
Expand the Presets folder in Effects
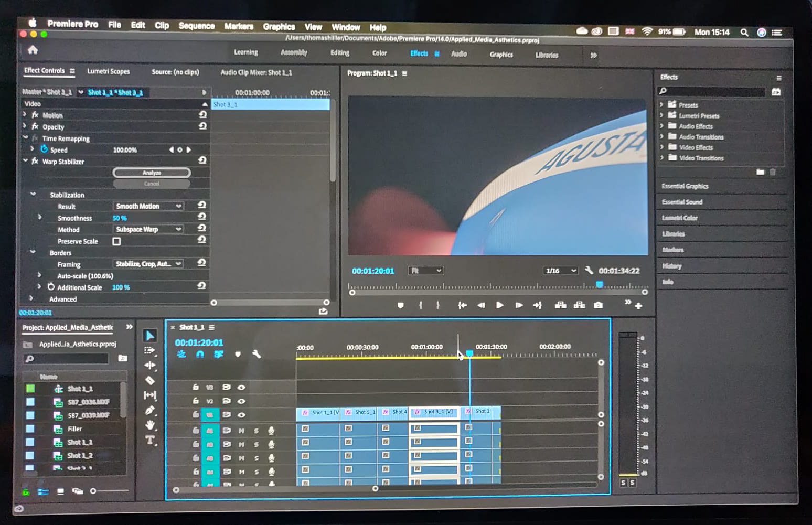(662, 105)
